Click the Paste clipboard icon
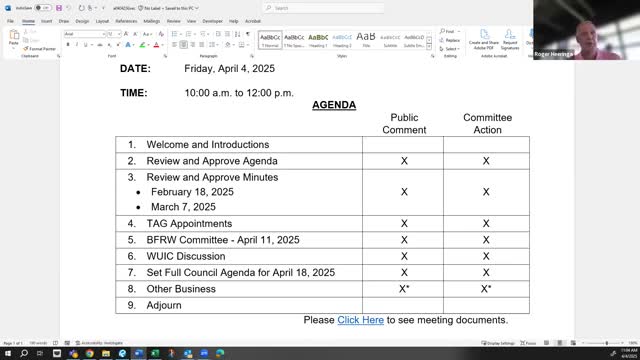Image resolution: width=640 pixels, height=360 pixels. pyautogui.click(x=13, y=37)
